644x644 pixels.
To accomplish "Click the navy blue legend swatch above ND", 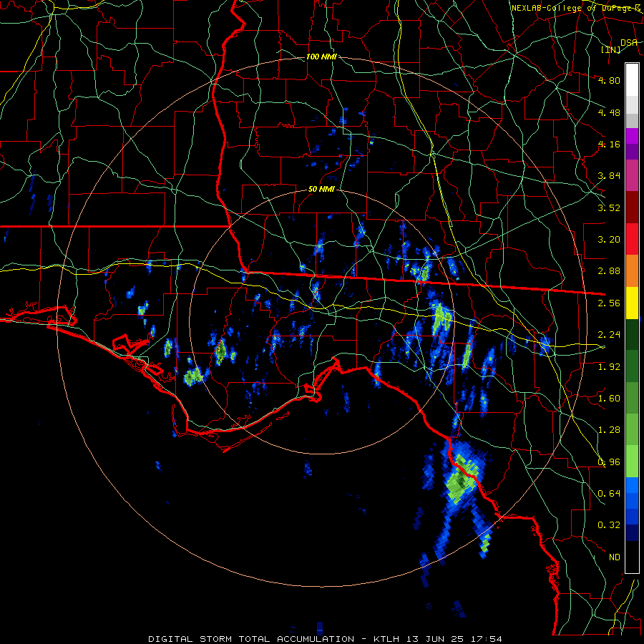I will point(632,533).
